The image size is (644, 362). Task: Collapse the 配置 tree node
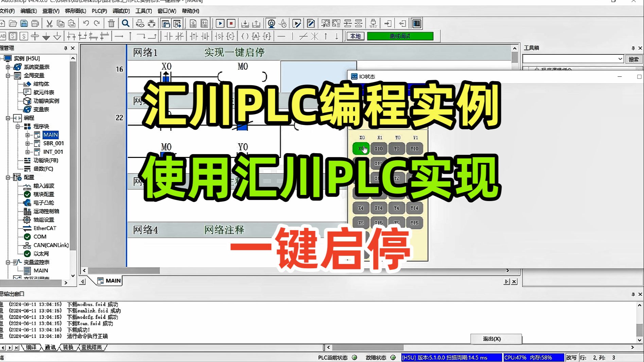click(x=8, y=178)
